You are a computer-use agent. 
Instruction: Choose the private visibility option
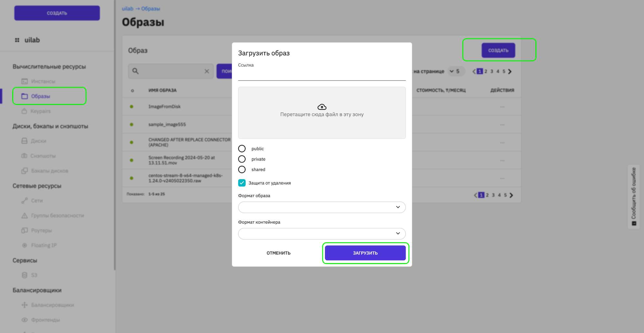[x=242, y=159]
